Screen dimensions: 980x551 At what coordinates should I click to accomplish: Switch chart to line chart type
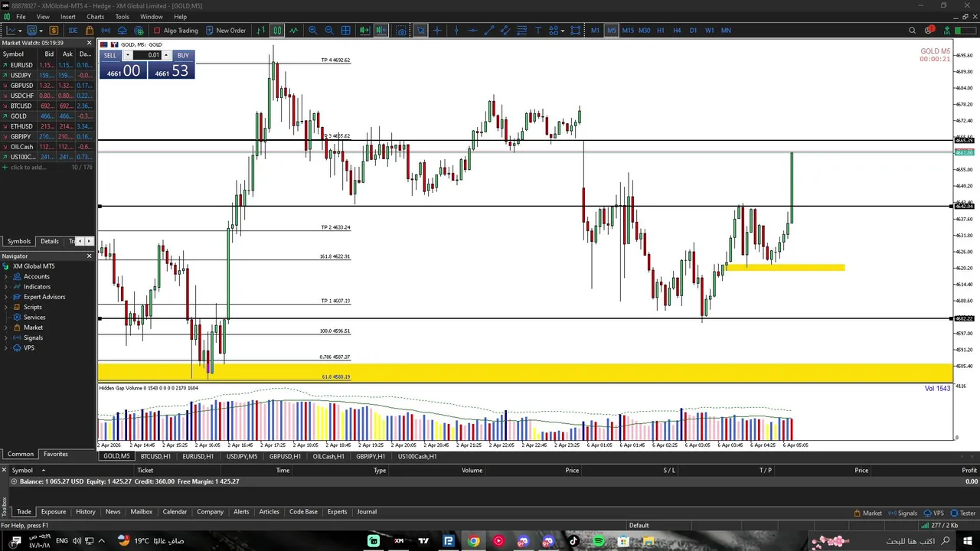pos(293,31)
